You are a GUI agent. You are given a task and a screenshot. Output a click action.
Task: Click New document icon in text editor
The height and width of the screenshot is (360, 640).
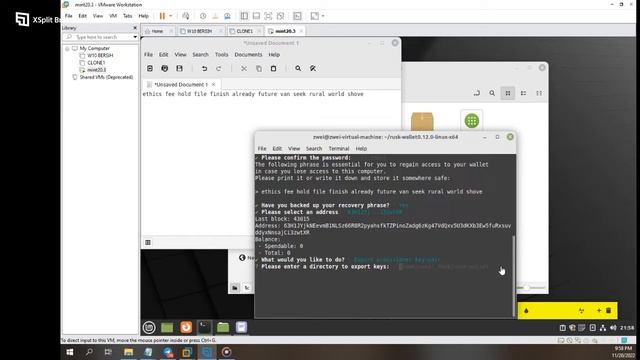tap(150, 68)
